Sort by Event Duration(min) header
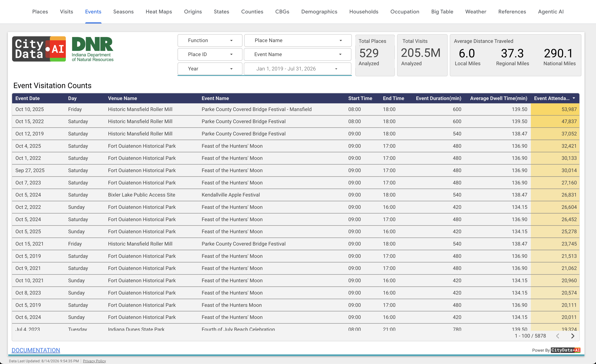The height and width of the screenshot is (364, 596). 439,98
